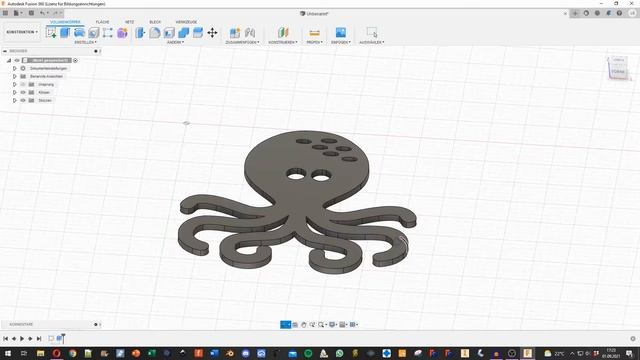
Task: Toggle the Browser panel pin dot
Action: tap(96, 51)
